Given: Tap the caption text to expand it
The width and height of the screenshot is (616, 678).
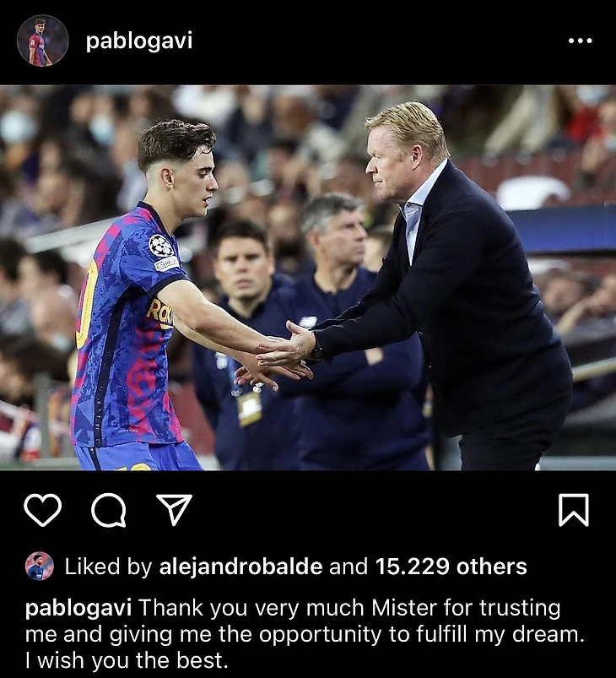Looking at the screenshot, I should click(305, 634).
